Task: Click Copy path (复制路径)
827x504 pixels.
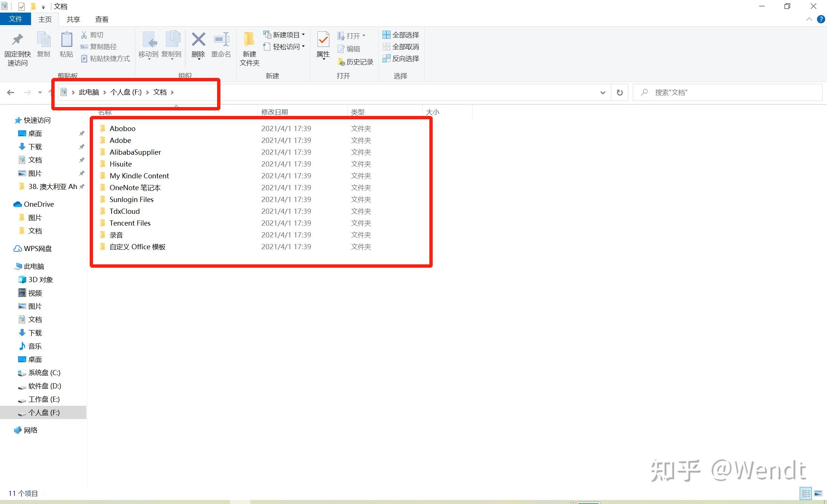Action: (98, 47)
